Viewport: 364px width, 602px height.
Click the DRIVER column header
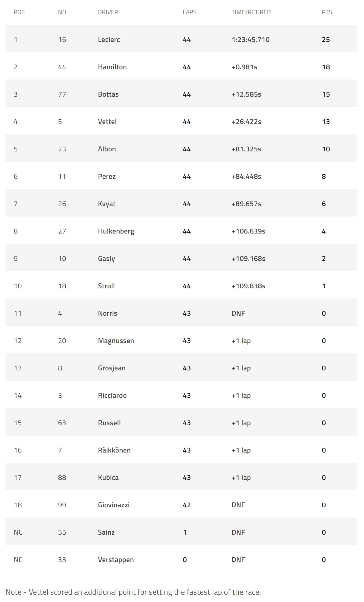108,12
